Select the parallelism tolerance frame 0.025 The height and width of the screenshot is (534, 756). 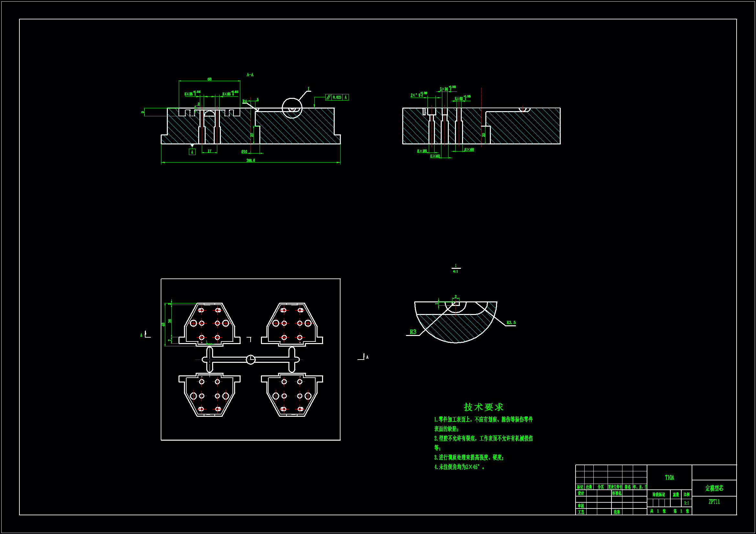click(337, 97)
